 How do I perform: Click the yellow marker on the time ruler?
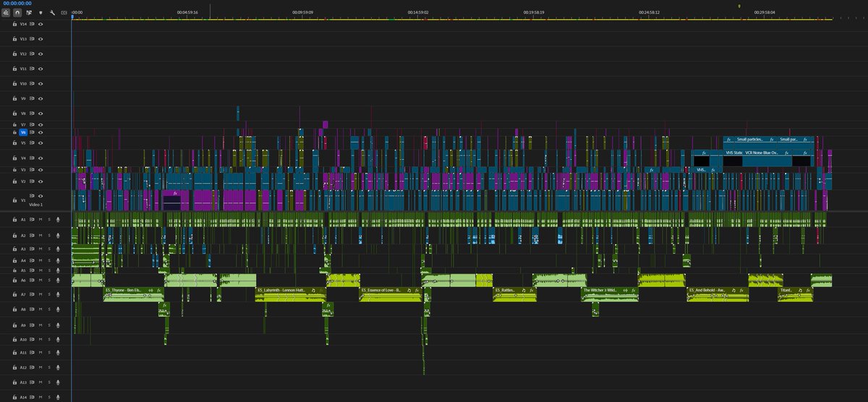tap(739, 6)
